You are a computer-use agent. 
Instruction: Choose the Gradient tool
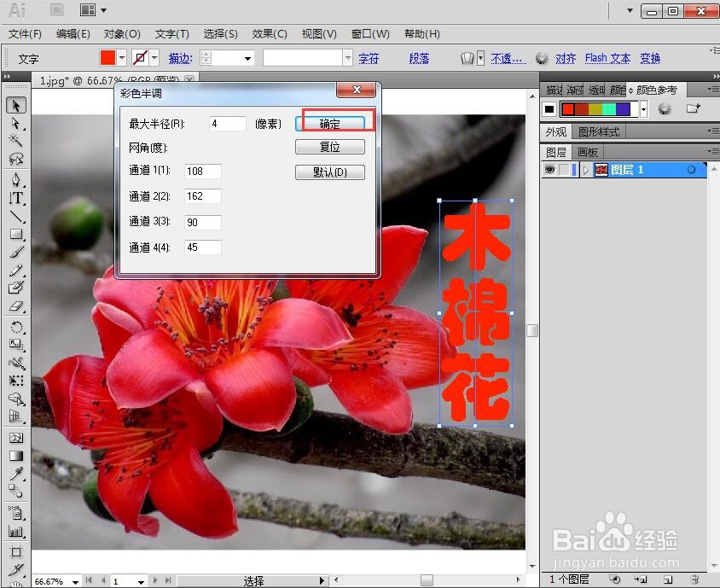coord(16,456)
